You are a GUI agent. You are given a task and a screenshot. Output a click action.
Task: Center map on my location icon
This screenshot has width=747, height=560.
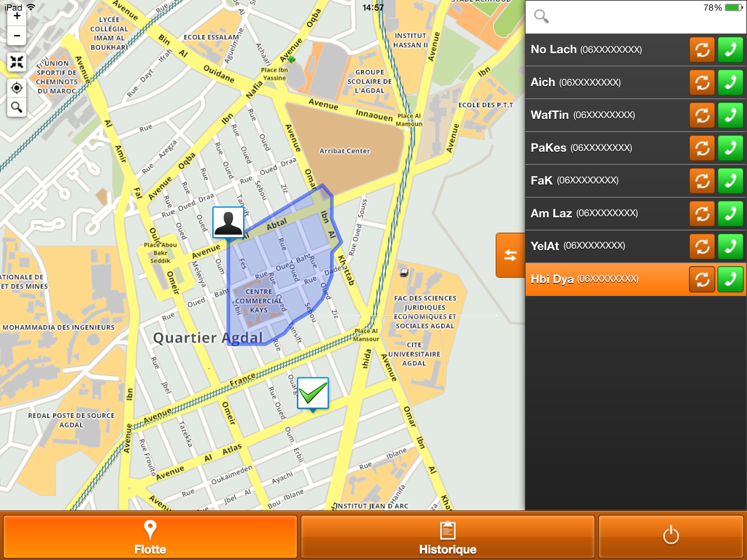17,88
